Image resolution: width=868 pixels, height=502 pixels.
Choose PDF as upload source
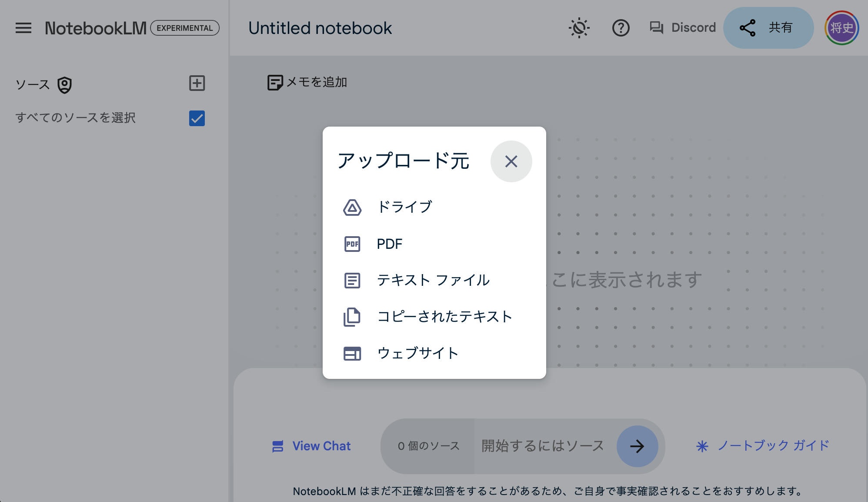[434, 244]
